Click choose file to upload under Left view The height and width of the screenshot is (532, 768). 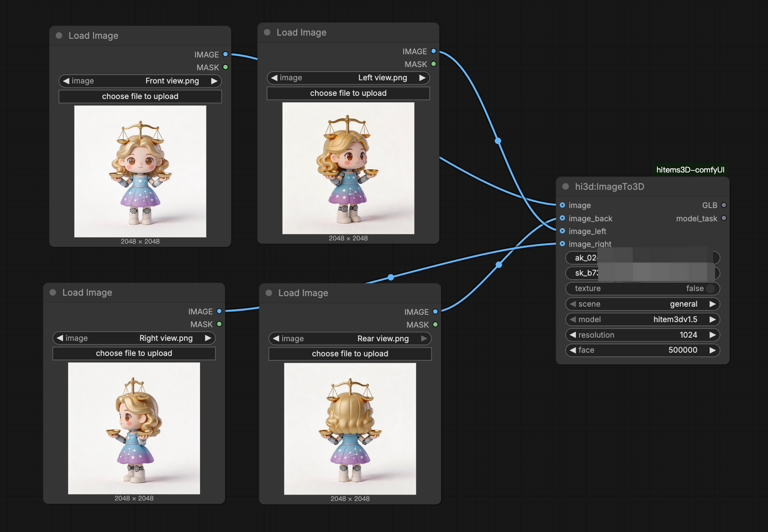pyautogui.click(x=348, y=94)
